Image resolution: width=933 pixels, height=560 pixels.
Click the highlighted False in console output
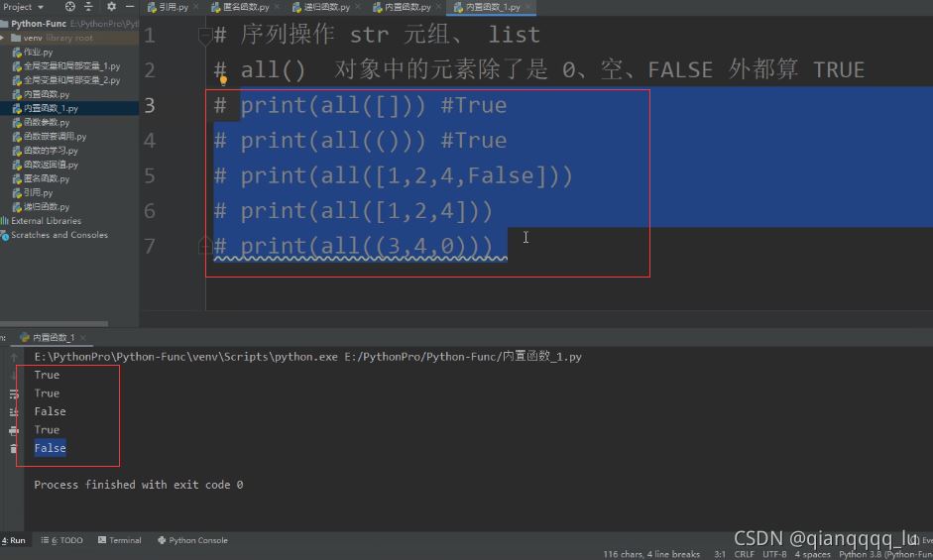point(50,448)
